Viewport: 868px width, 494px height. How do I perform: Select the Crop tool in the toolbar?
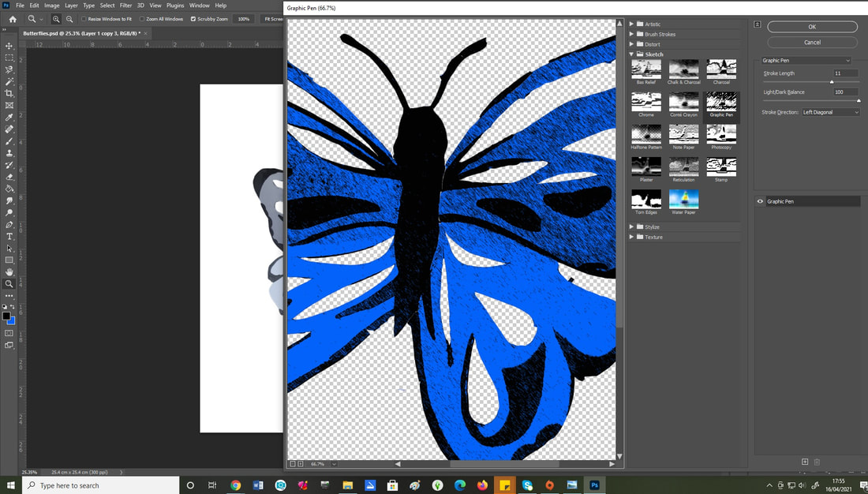pos(9,93)
